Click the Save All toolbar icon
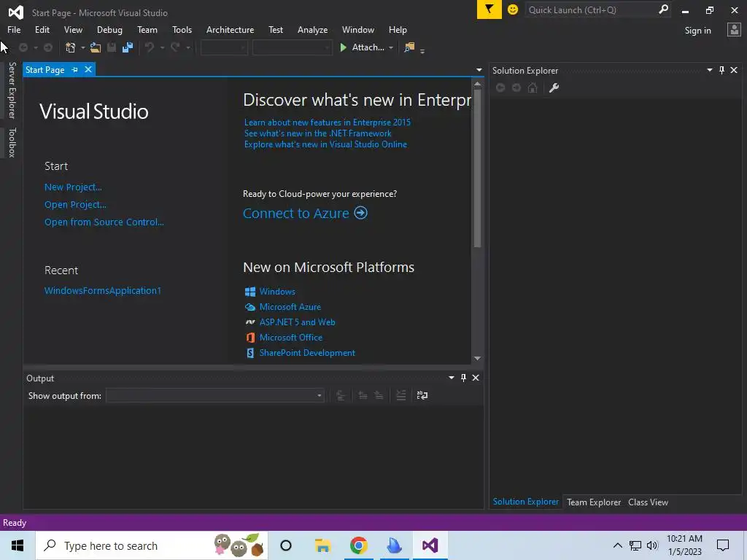This screenshot has height=560, width=747. coord(128,47)
